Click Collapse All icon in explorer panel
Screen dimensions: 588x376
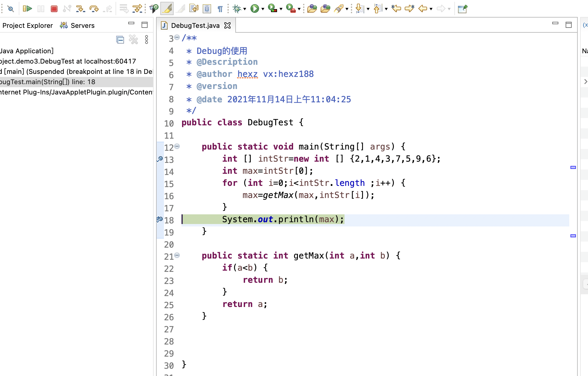tap(120, 40)
